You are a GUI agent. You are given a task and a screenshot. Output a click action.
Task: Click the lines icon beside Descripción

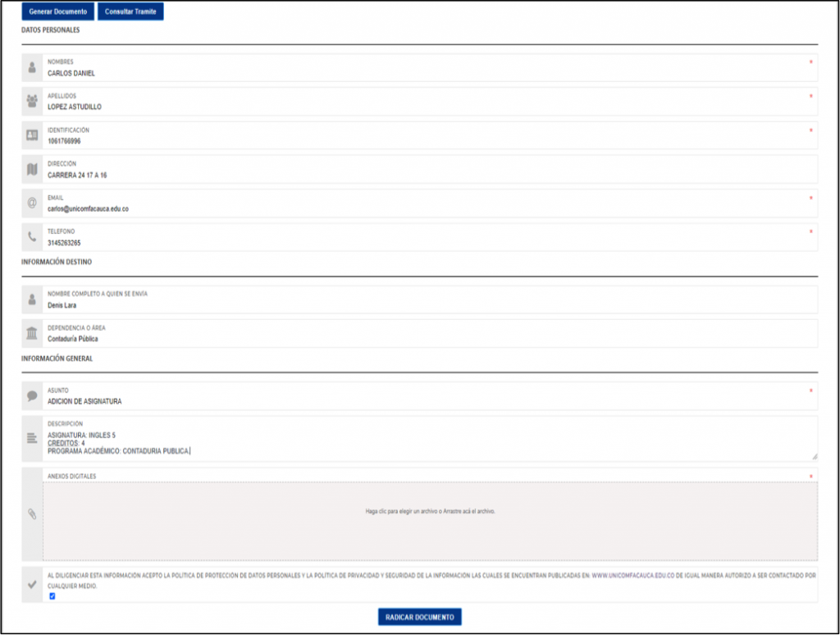point(32,438)
